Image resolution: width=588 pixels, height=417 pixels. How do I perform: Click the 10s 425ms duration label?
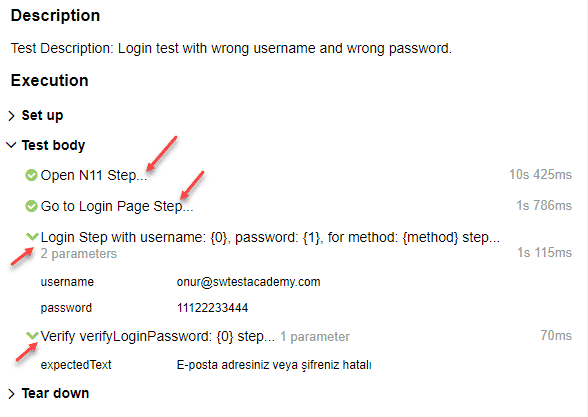540,175
